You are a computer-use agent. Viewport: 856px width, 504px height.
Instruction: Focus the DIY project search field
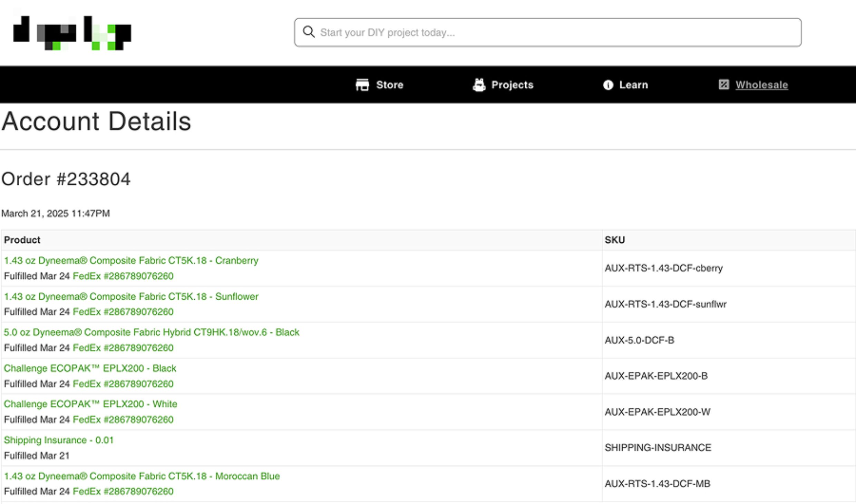click(x=547, y=32)
